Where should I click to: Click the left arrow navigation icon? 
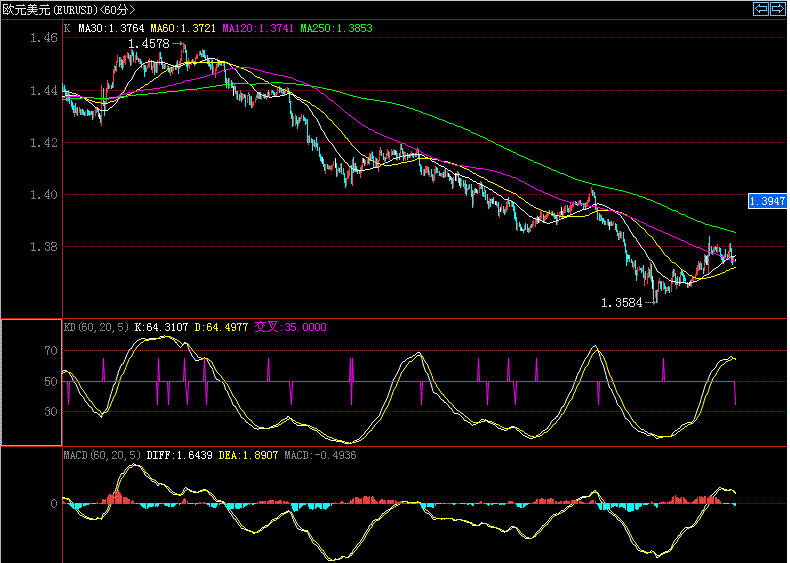(x=761, y=9)
